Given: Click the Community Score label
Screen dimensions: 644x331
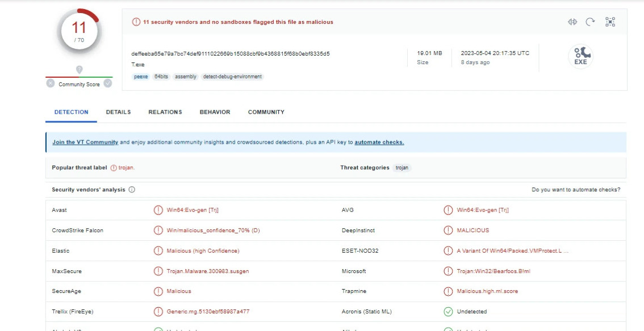Looking at the screenshot, I should pos(79,85).
